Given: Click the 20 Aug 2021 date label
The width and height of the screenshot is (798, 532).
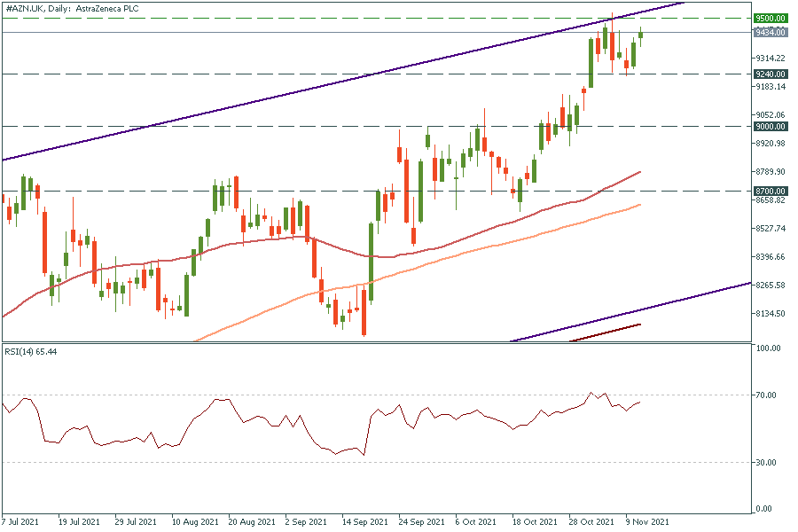Looking at the screenshot, I should pyautogui.click(x=251, y=523).
